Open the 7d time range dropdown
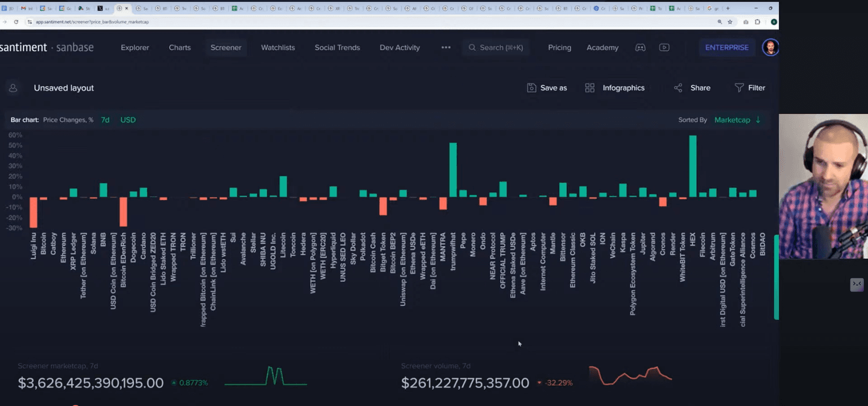Screen dimensions: 868x406 [105, 120]
